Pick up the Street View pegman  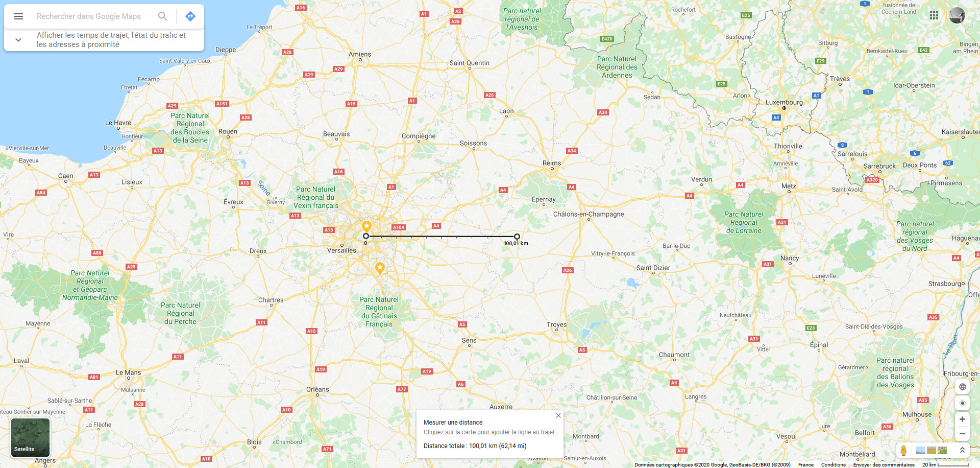903,450
